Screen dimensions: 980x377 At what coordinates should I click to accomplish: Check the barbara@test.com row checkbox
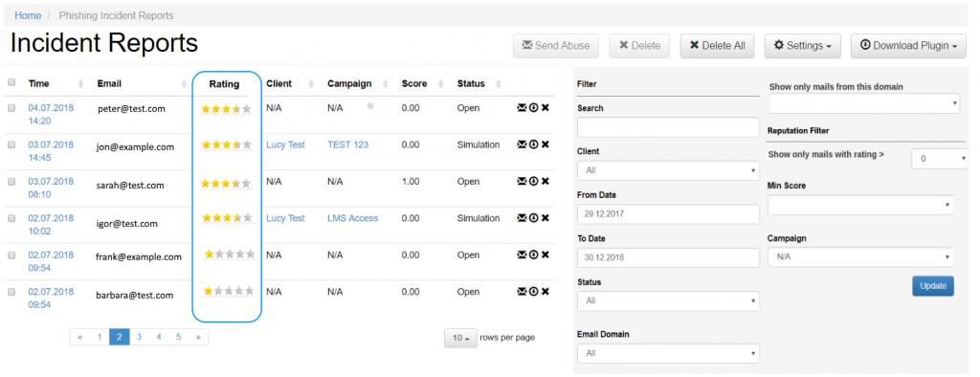(11, 292)
